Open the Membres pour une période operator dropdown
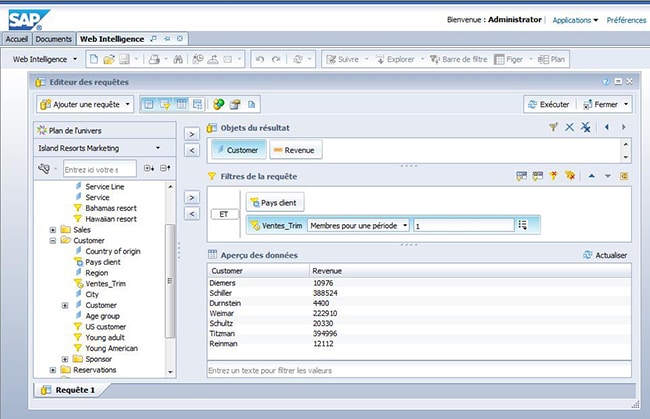The height and width of the screenshot is (419, 650). point(405,225)
